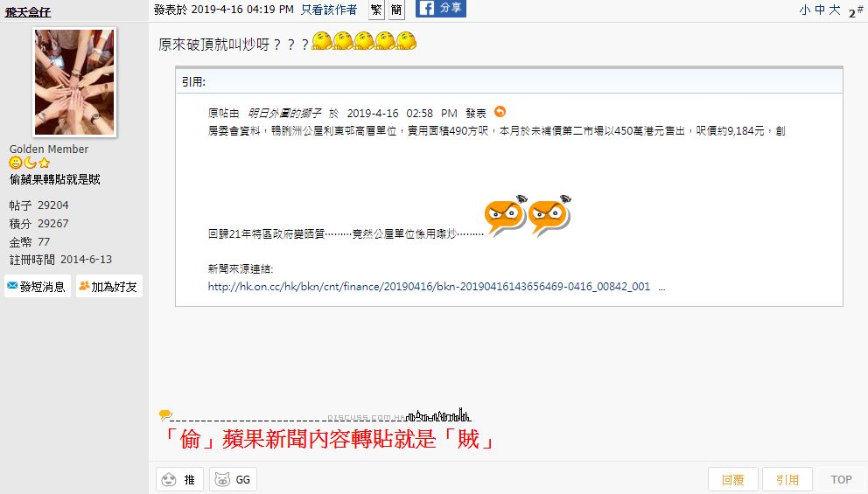The width and height of the screenshot is (868, 494).
Task: Select small font size 小
Action: [805, 10]
